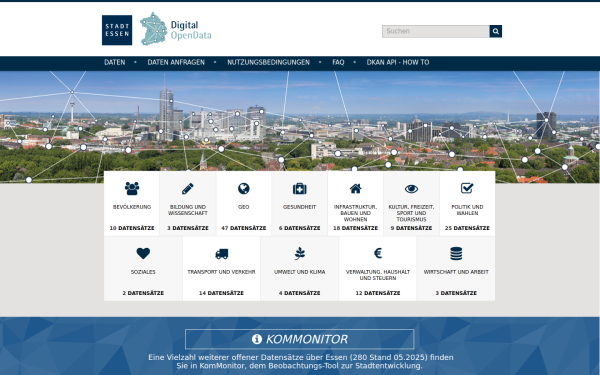Click the Wirtschaft und Arbeit database icon
This screenshot has width=600, height=375.
pyautogui.click(x=456, y=253)
